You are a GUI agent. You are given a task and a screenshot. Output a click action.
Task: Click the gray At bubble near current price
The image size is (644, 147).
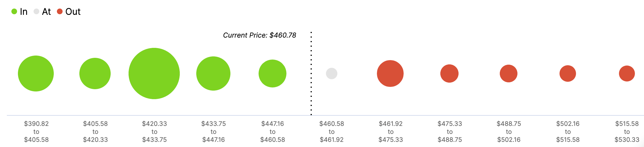point(332,73)
